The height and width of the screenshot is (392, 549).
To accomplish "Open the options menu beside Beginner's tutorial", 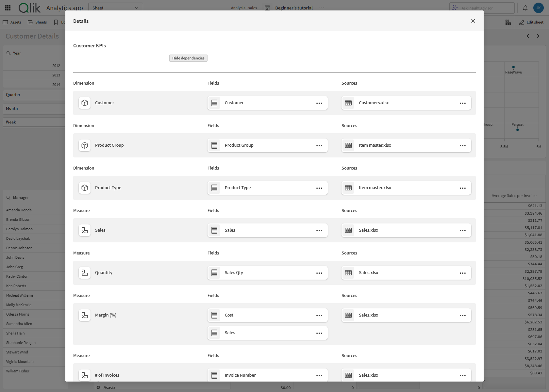I will (322, 8).
